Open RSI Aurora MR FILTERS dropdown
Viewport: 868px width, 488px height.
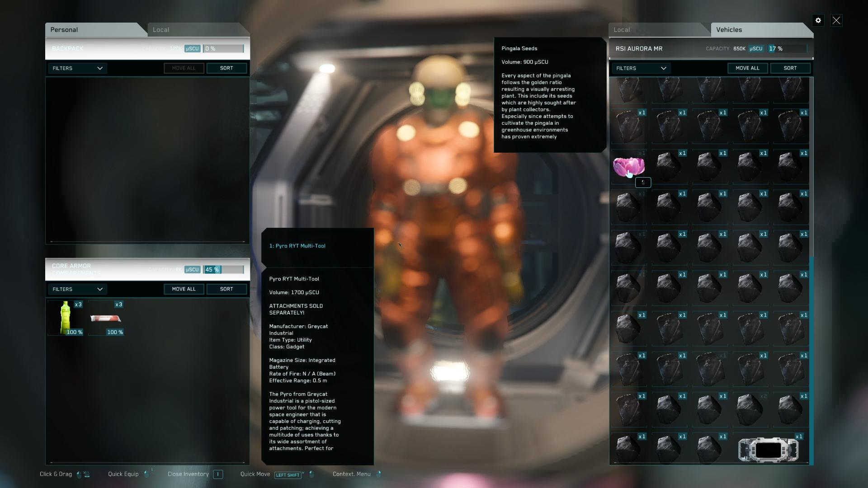click(641, 68)
